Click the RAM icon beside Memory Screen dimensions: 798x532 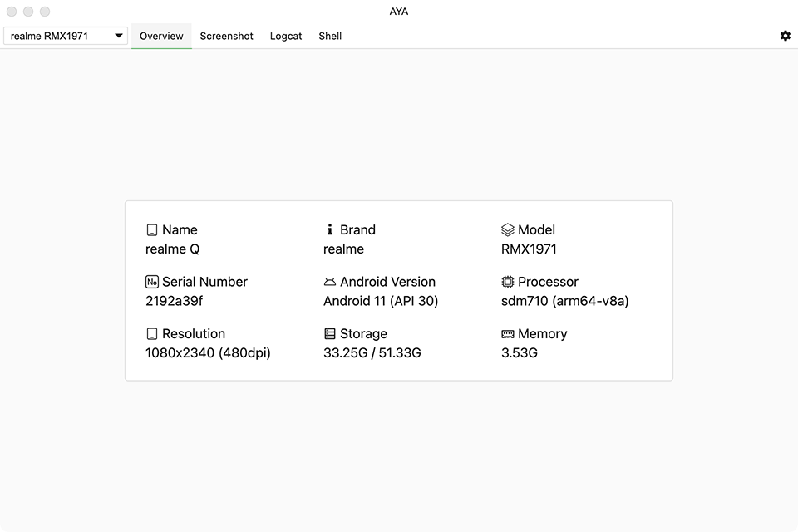pos(507,334)
